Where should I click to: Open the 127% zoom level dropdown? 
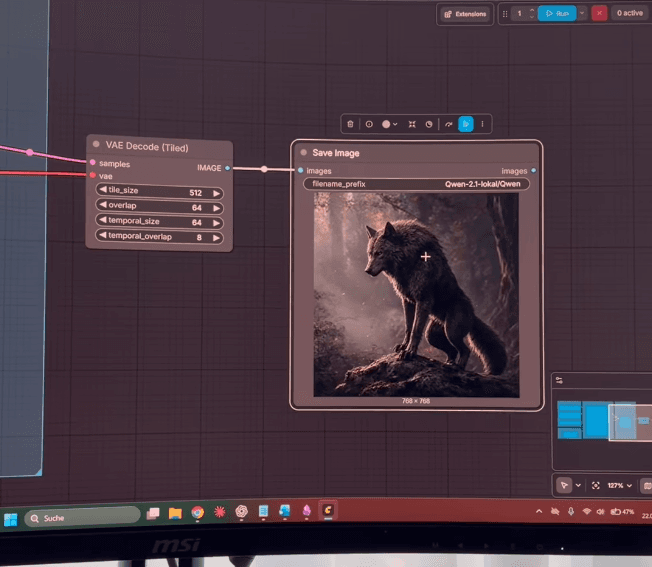pyautogui.click(x=619, y=486)
